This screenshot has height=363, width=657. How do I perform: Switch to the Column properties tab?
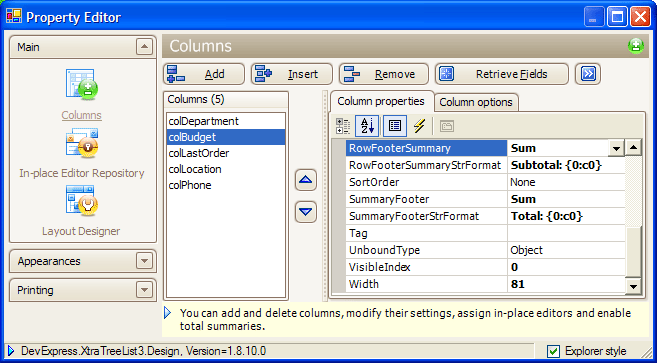381,101
